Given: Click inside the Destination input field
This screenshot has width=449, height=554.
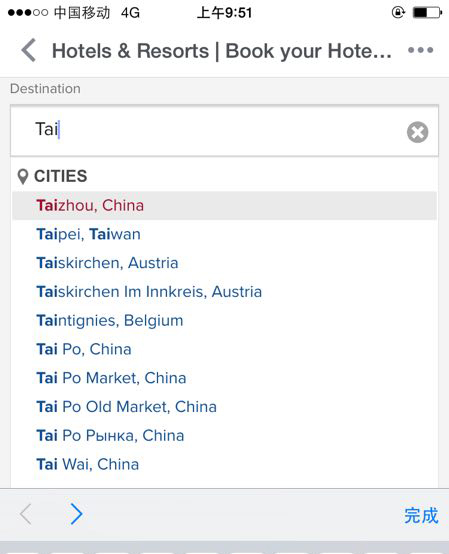Looking at the screenshot, I should pyautogui.click(x=224, y=130).
